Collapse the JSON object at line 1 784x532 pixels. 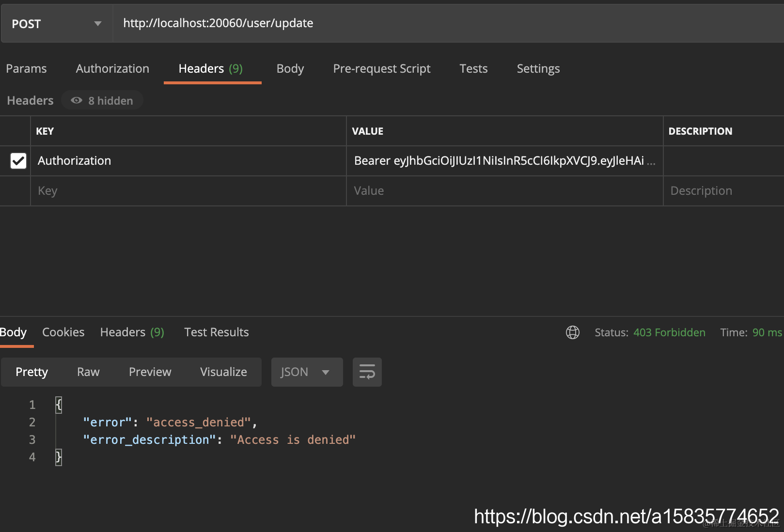point(59,405)
